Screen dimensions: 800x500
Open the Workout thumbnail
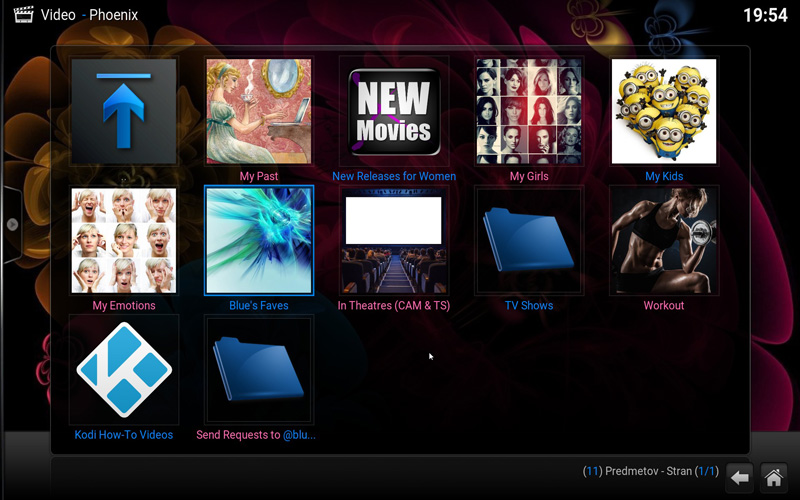(x=664, y=240)
